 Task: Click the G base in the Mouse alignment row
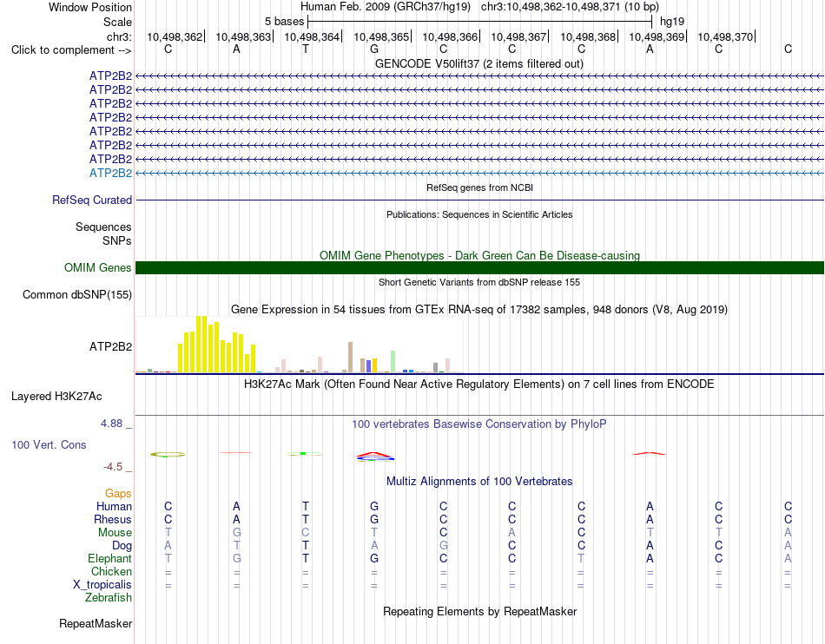coord(237,533)
